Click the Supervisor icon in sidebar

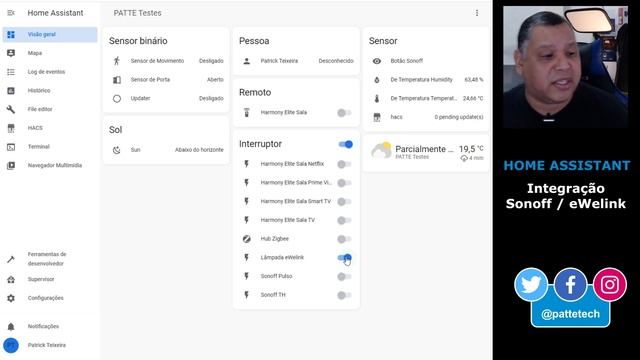[11, 280]
